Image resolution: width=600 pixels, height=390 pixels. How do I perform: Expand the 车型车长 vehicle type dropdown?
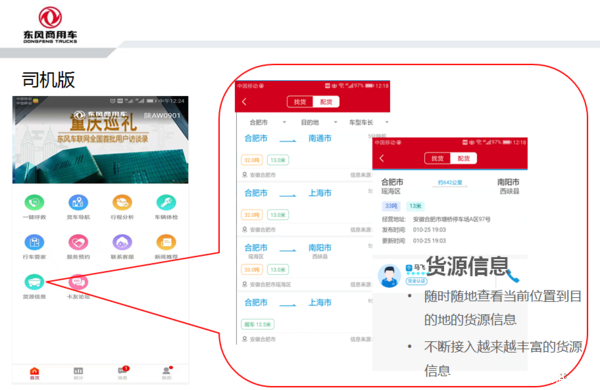tap(368, 122)
